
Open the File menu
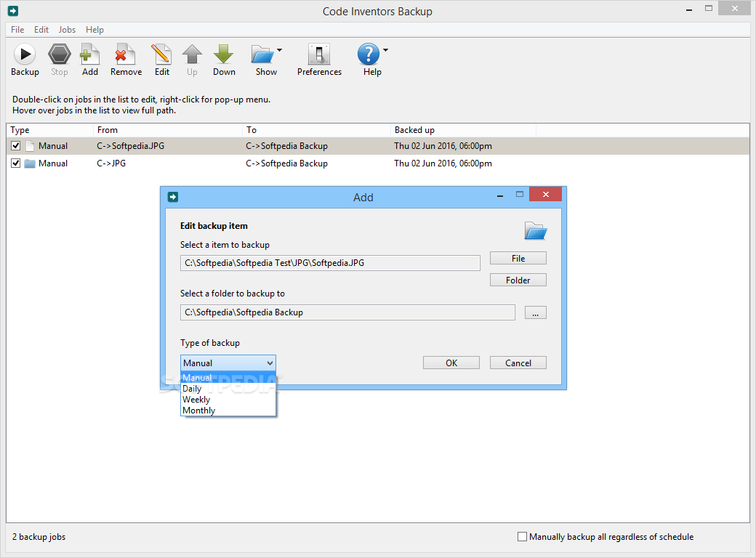[17, 29]
